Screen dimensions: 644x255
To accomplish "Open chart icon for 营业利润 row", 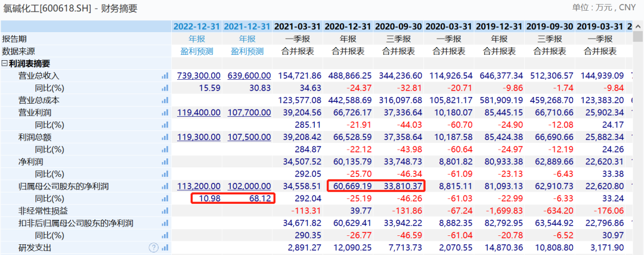I will click(165, 113).
